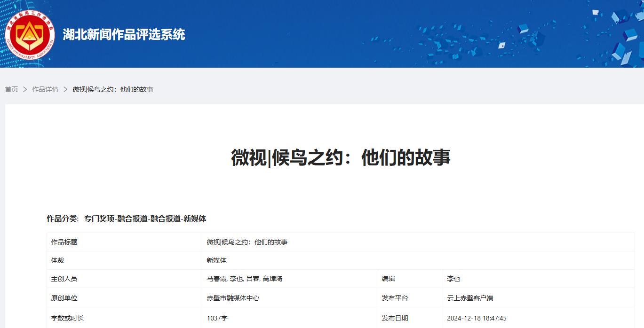Click the title value in the 作品标题 row

pyautogui.click(x=247, y=242)
